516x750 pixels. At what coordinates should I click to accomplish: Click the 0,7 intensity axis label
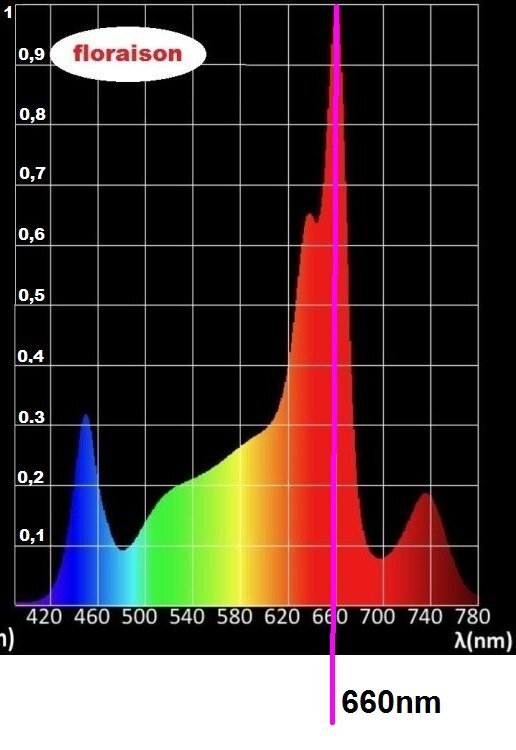coord(33,174)
